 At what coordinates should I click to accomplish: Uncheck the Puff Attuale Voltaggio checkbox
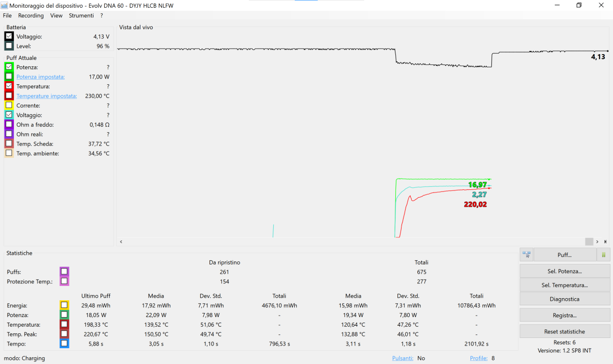pyautogui.click(x=9, y=115)
